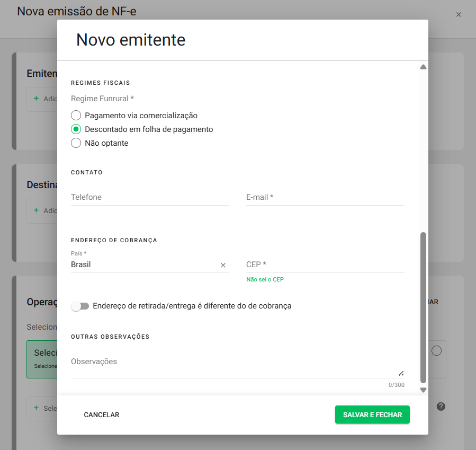476x450 pixels.
Task: Click the dialog's vertical scrollbar thumb
Action: pyautogui.click(x=423, y=307)
